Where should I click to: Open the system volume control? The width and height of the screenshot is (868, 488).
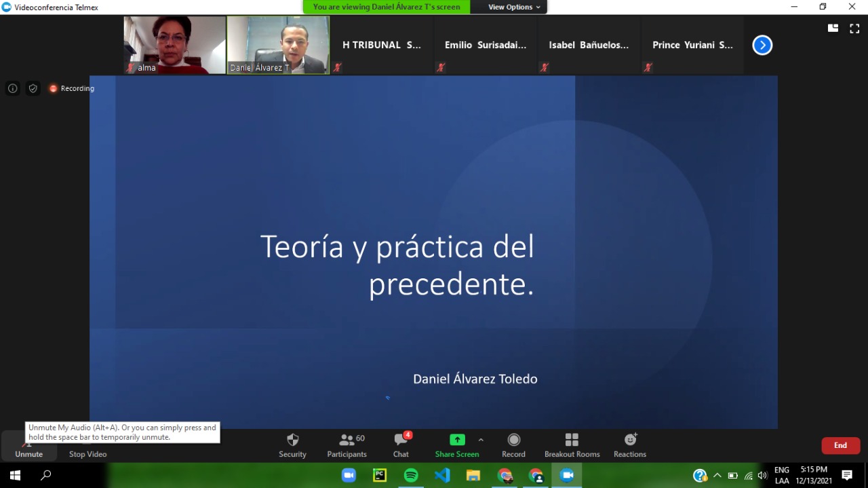click(x=762, y=475)
